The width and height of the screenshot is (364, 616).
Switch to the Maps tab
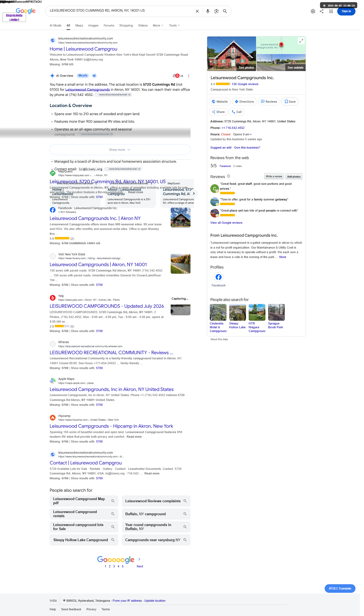(79, 25)
